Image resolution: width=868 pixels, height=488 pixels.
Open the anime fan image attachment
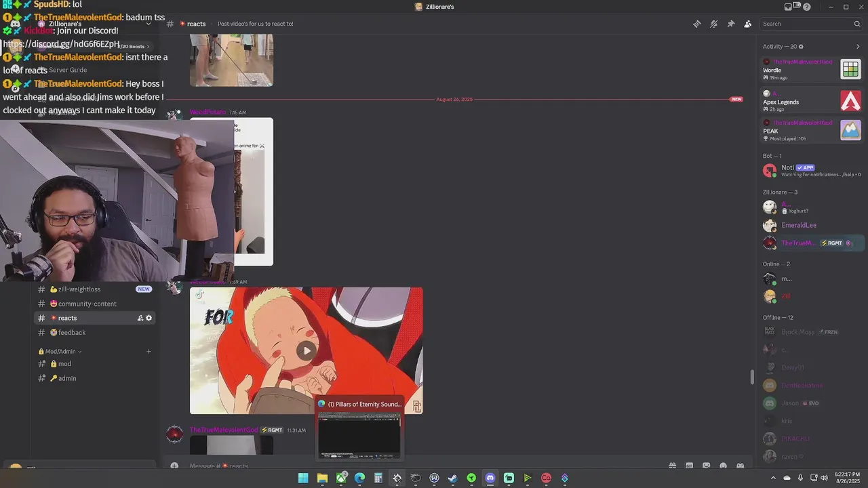(254, 192)
